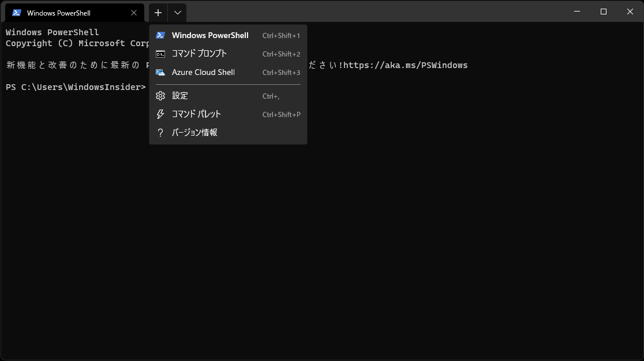This screenshot has width=644, height=361.
Task: Launch Azure Cloud Shell from the menu
Action: pyautogui.click(x=228, y=72)
